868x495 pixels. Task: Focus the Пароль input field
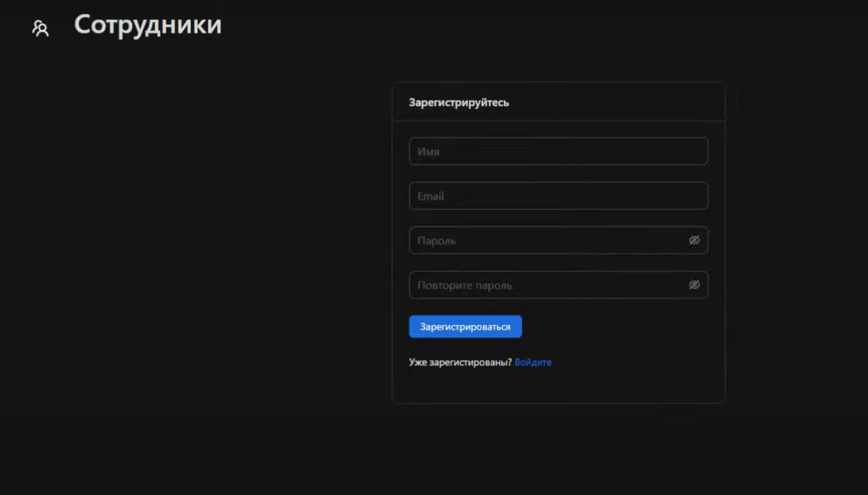click(558, 240)
